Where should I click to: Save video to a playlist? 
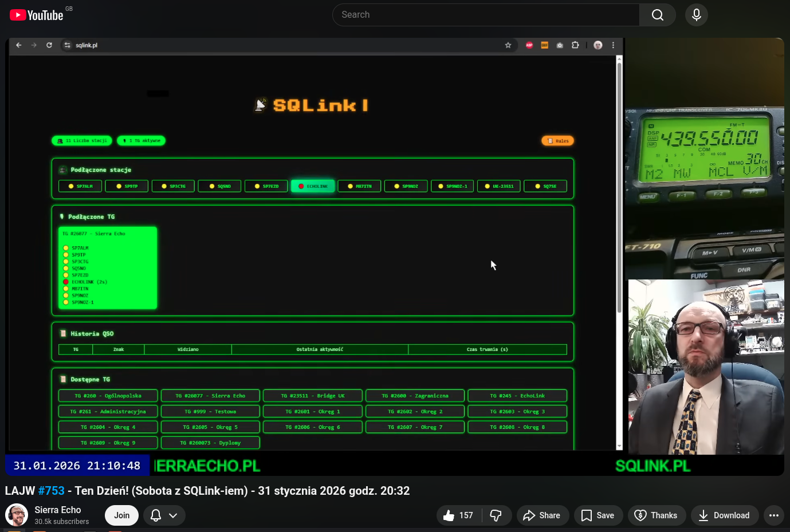click(598, 515)
